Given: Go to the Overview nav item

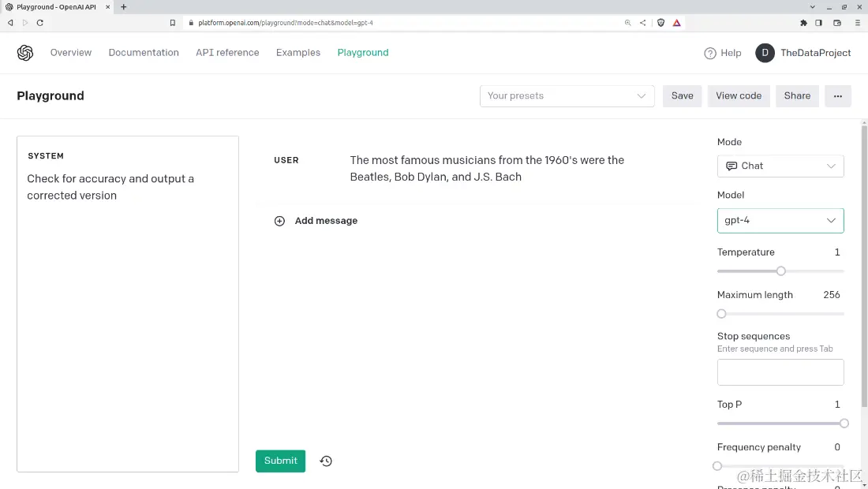Looking at the screenshot, I should (71, 53).
